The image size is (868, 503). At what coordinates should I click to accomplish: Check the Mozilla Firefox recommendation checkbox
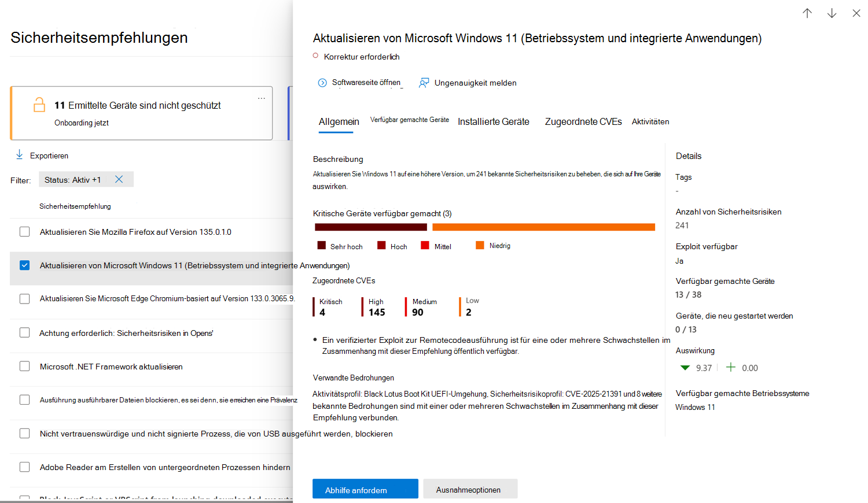(x=24, y=232)
